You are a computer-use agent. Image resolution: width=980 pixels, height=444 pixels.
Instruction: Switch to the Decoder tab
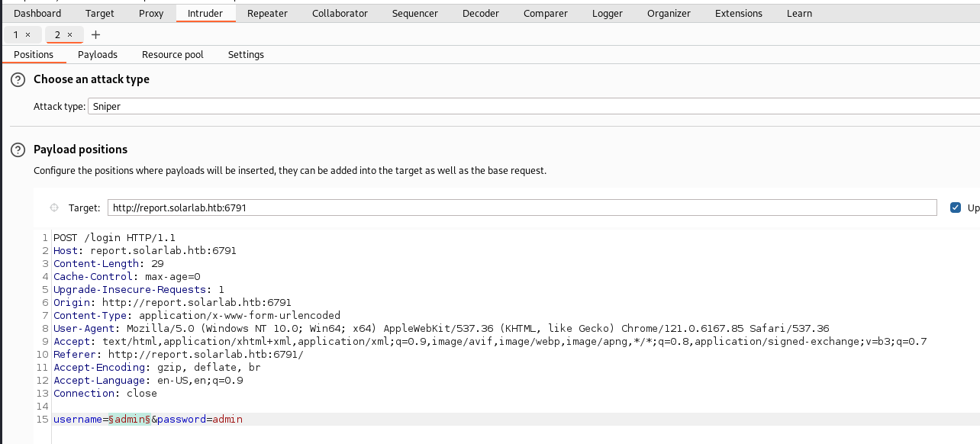(481, 14)
